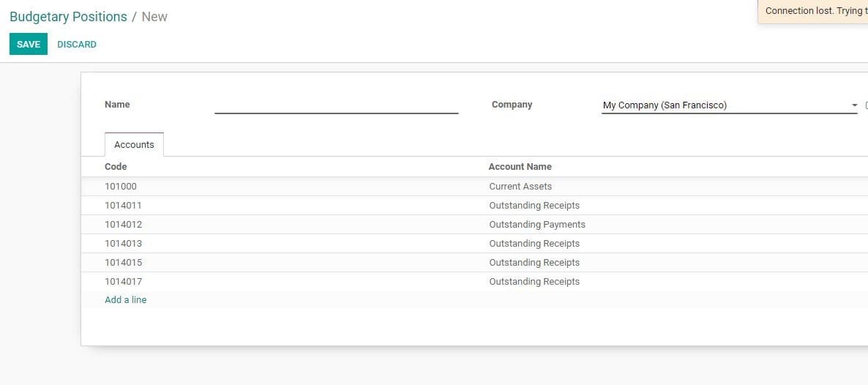Discard the new budgetary position
Screen dimensions: 868x385
click(x=77, y=45)
